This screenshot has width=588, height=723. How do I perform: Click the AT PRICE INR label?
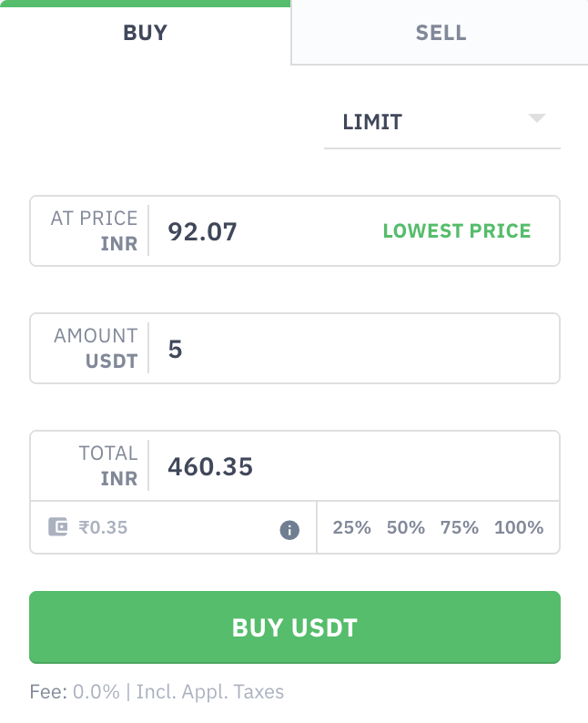click(94, 231)
